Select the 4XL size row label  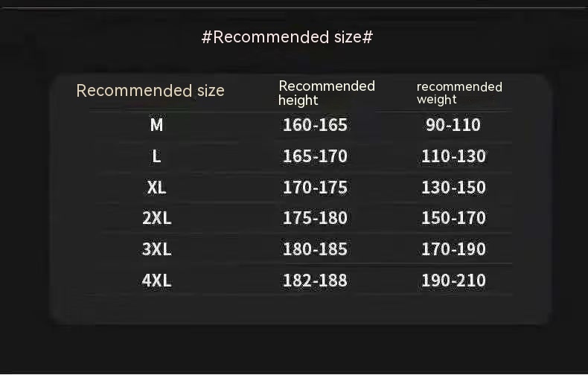pyautogui.click(x=156, y=281)
